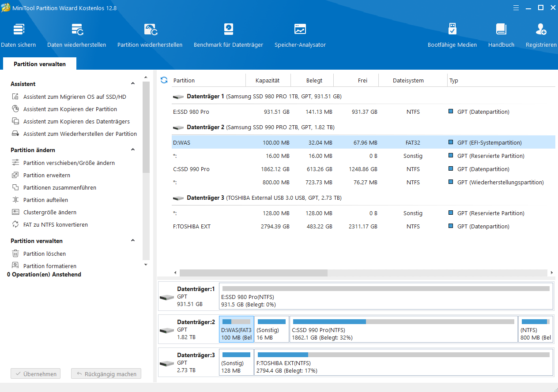Image resolution: width=558 pixels, height=392 pixels.
Task: Open Daten sichern tool
Action: tap(19, 35)
